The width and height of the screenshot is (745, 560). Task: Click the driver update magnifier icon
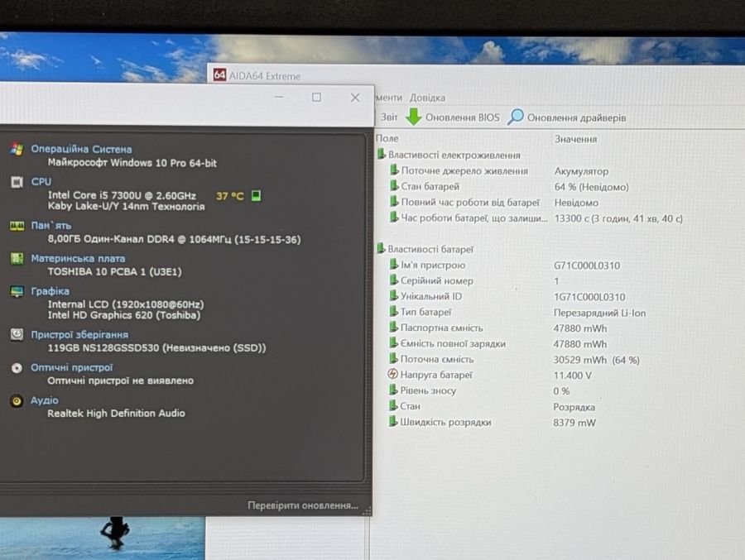coord(515,117)
